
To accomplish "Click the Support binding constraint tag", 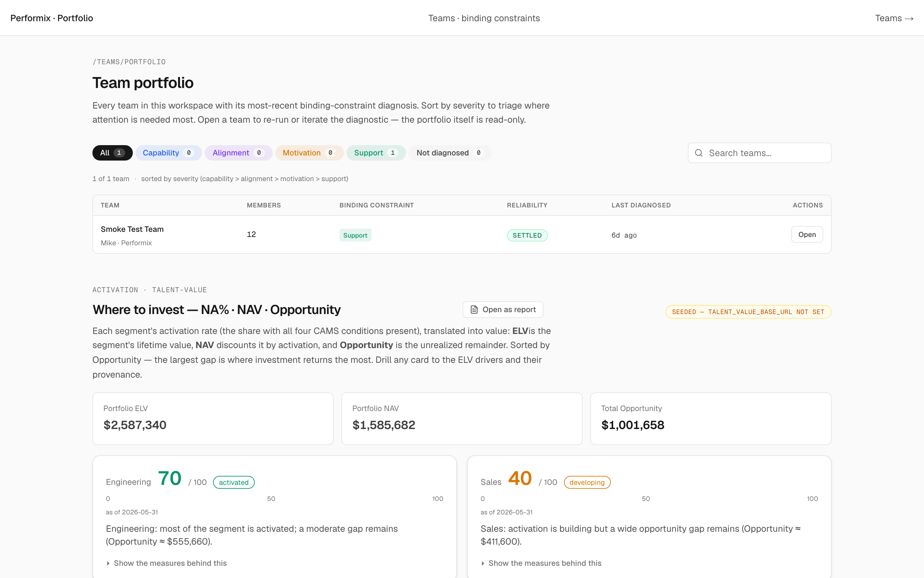I will point(355,235).
